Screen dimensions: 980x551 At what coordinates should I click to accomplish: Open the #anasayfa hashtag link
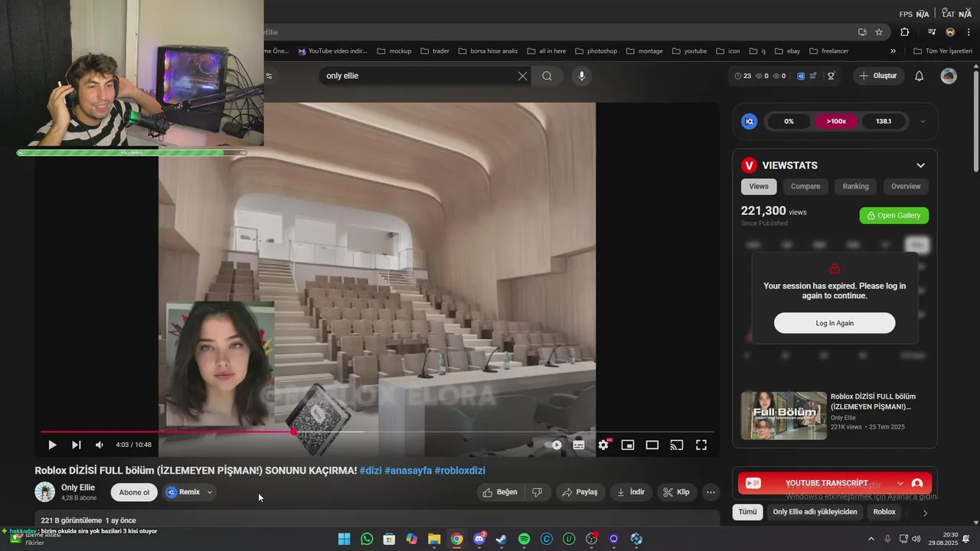pyautogui.click(x=408, y=471)
